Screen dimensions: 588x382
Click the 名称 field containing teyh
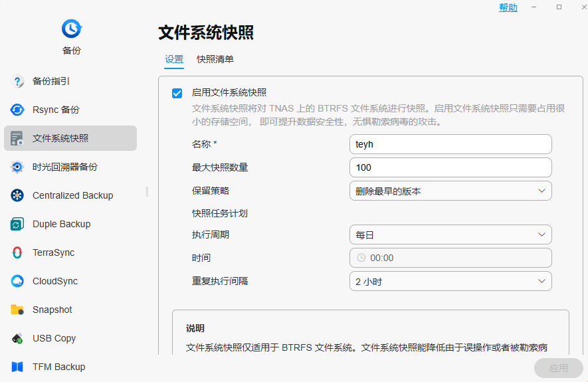coord(450,144)
